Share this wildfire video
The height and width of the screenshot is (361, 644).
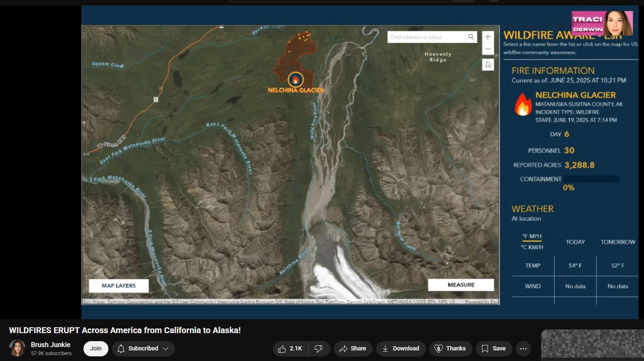[353, 349]
